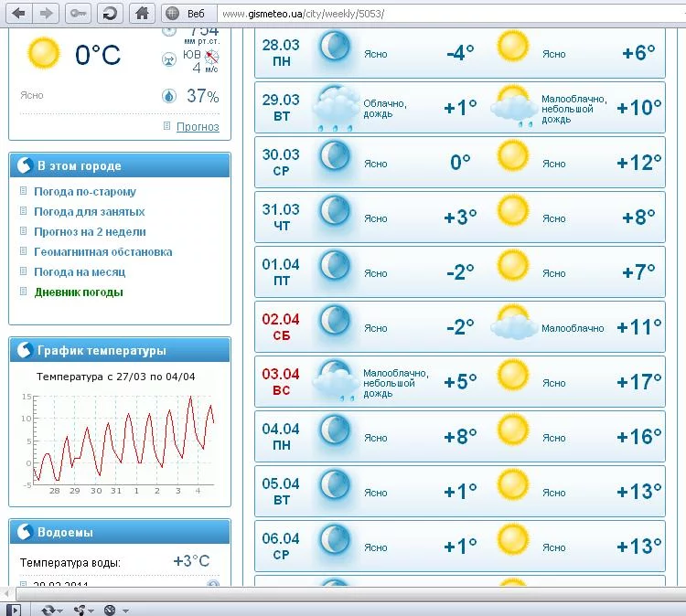Click the sun icon next to 0°C
The height and width of the screenshot is (616, 686).
tap(43, 54)
